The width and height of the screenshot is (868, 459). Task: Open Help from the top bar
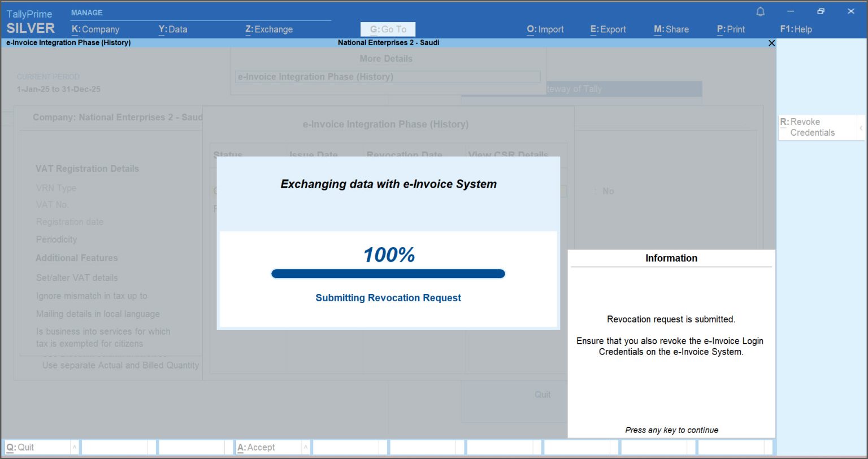(796, 29)
